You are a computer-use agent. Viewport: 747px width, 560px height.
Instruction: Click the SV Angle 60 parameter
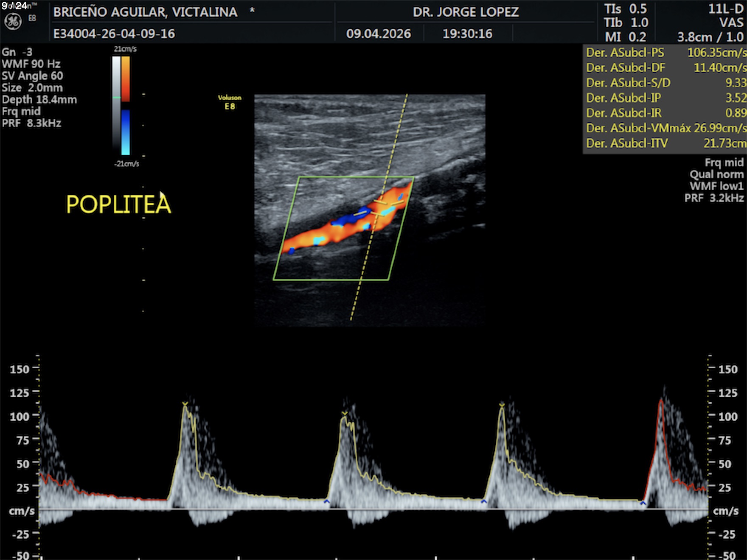[32, 76]
